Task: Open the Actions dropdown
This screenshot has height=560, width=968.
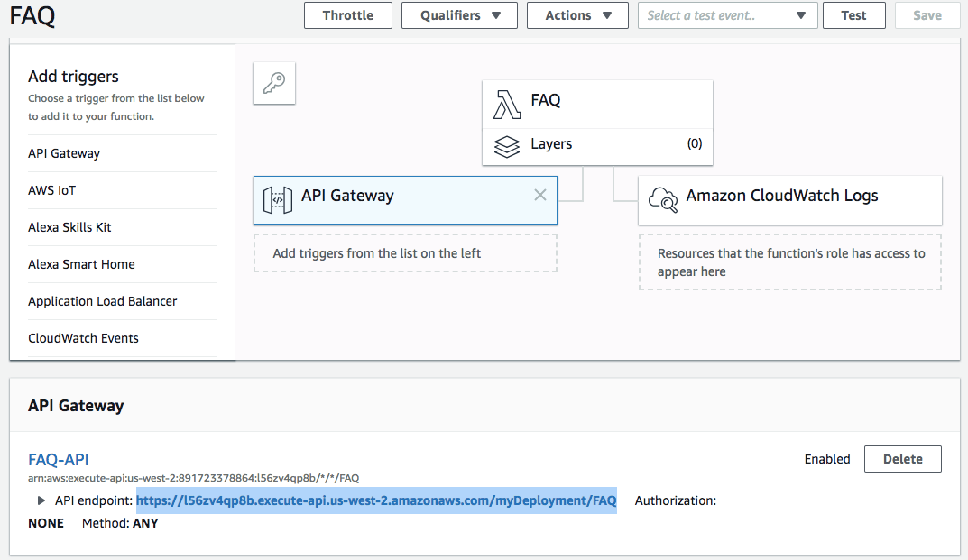Action: tap(576, 15)
